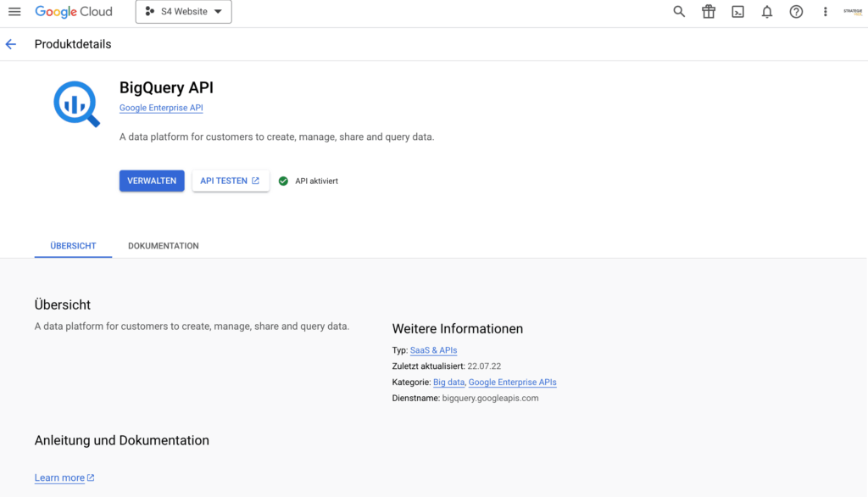Click the Google Cloud logo
Image resolution: width=868 pixels, height=497 pixels.
tap(74, 12)
